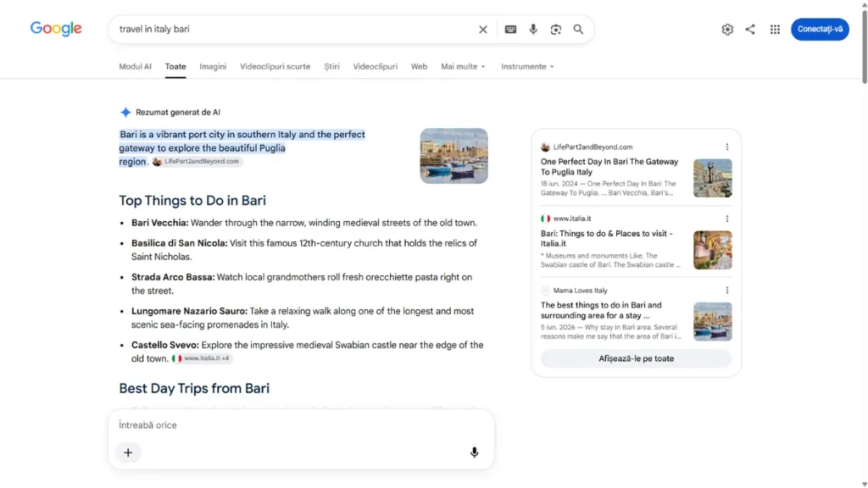Open quick settings gear icon
The height and width of the screenshot is (488, 868).
(x=727, y=30)
